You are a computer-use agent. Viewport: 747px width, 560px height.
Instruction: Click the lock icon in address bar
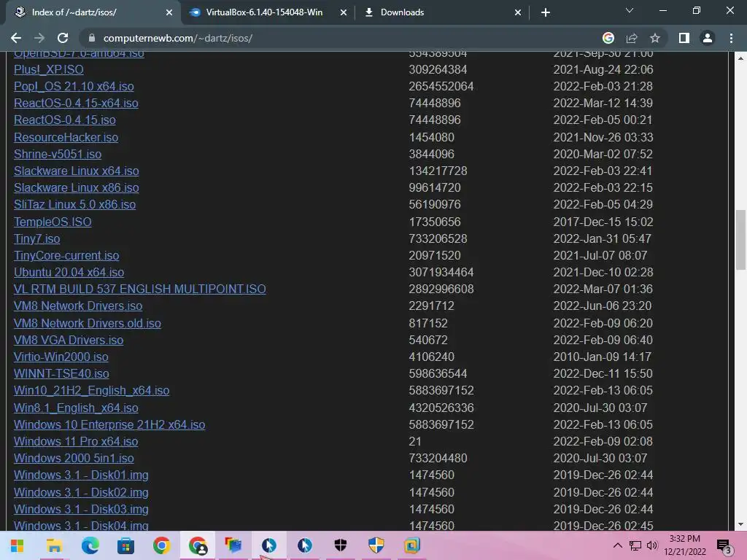(x=92, y=38)
